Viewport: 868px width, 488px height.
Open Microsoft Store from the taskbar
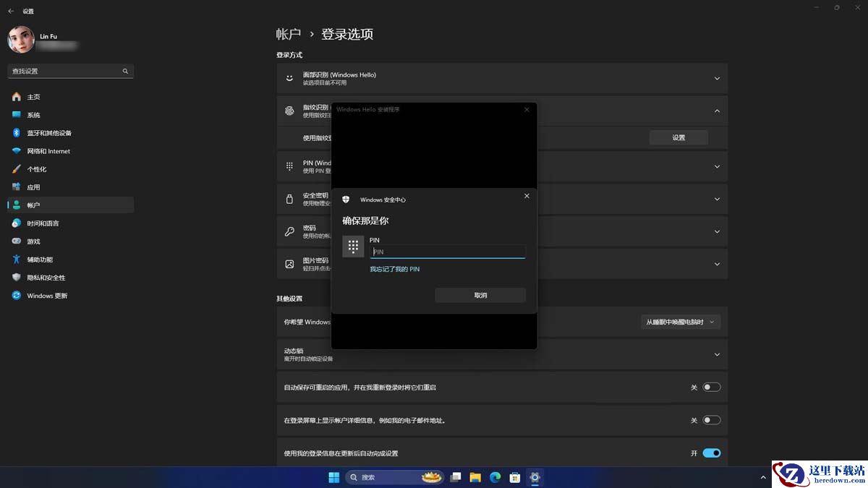[515, 477]
